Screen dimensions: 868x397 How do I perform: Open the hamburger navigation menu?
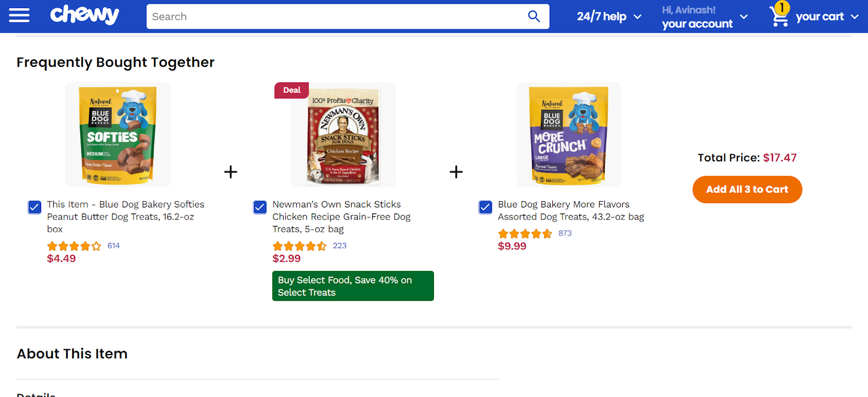pos(20,16)
